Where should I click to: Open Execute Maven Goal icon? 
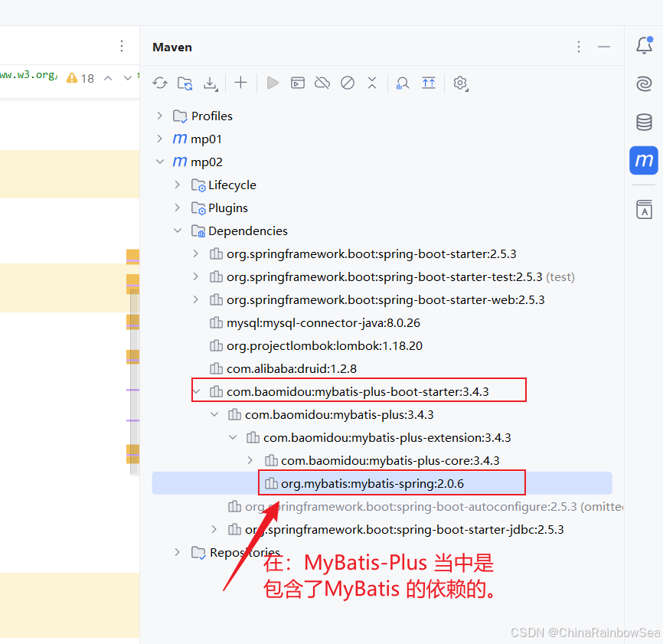click(x=298, y=83)
